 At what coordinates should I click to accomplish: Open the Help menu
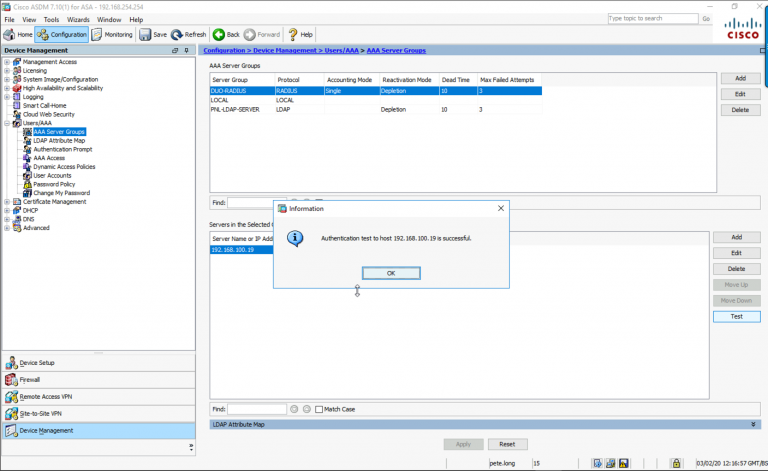tap(136, 20)
